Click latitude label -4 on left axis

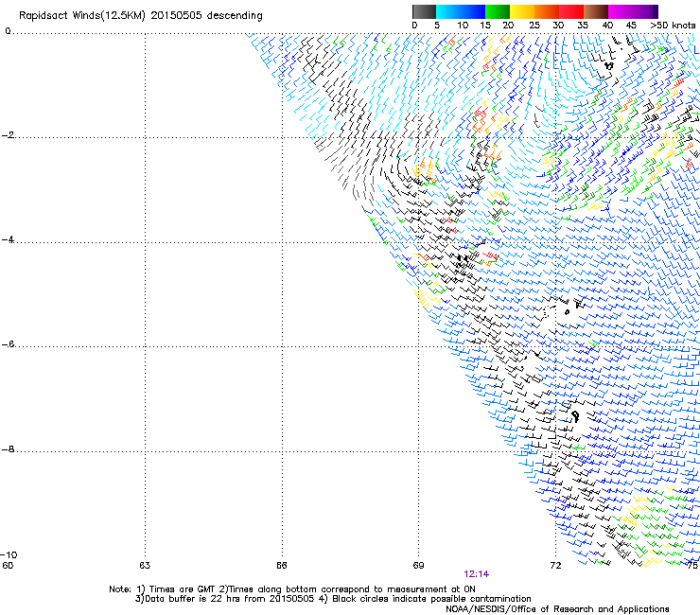point(8,239)
